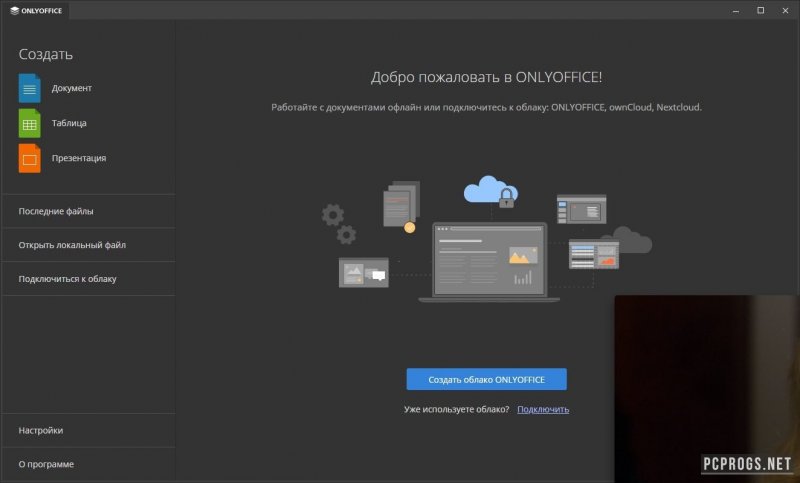Viewport: 800px width, 483px height.
Task: Click Создать облако ONLYOFFICE button
Action: [486, 379]
